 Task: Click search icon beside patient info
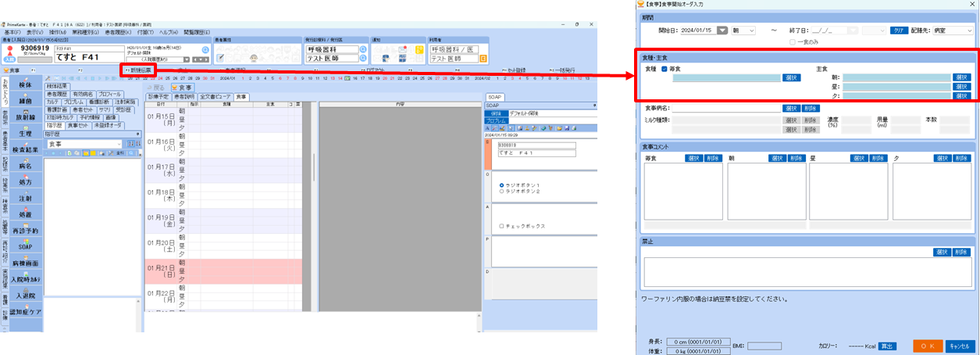pyautogui.click(x=205, y=49)
